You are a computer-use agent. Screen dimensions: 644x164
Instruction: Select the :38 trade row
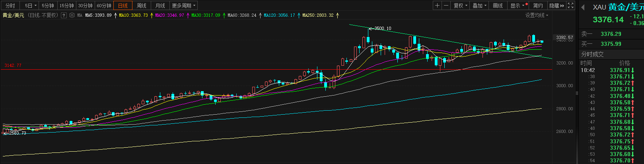612,76
